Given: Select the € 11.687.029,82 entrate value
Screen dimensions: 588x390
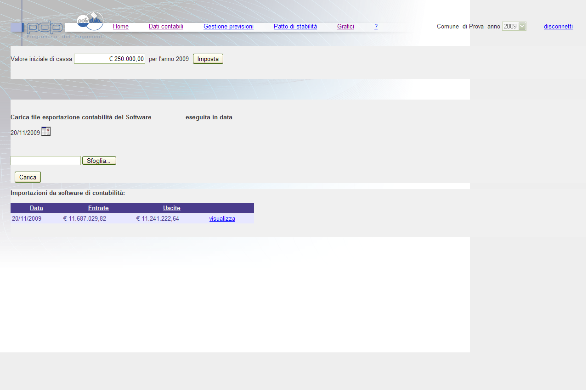Looking at the screenshot, I should pos(85,218).
